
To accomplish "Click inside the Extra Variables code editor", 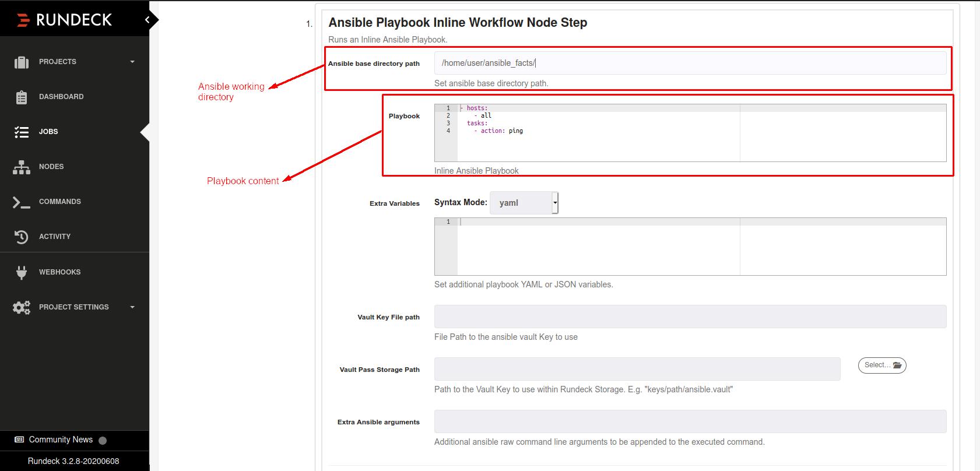I will tap(690, 247).
